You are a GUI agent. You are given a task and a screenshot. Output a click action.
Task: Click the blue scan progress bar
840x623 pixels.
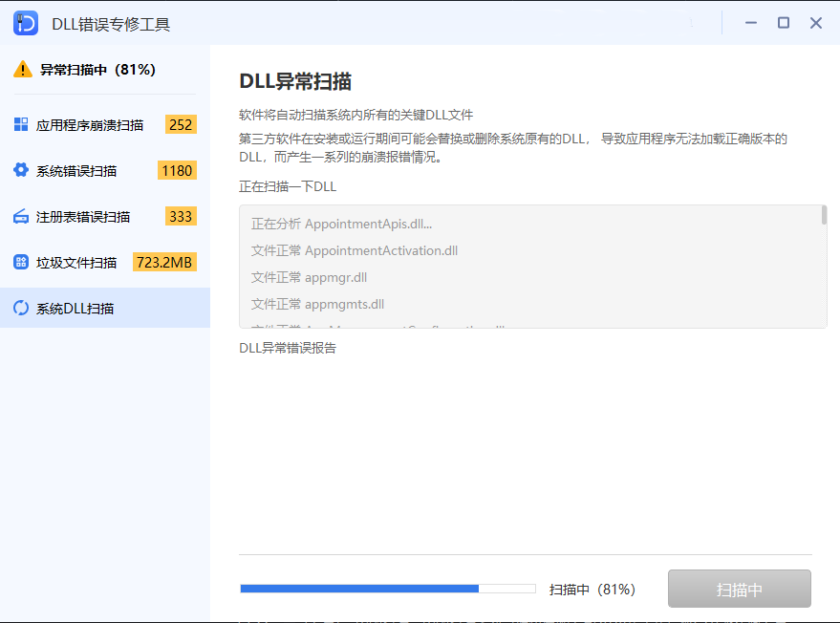388,589
